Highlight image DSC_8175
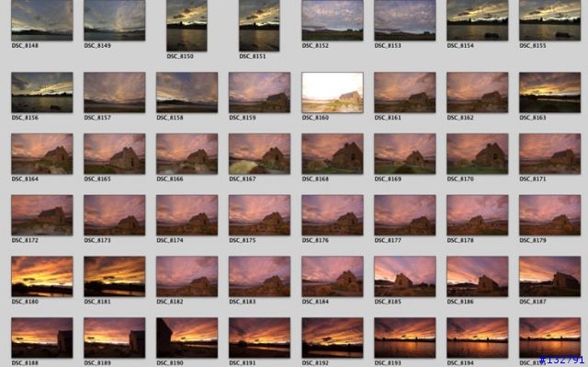The image size is (588, 367). coord(259,215)
